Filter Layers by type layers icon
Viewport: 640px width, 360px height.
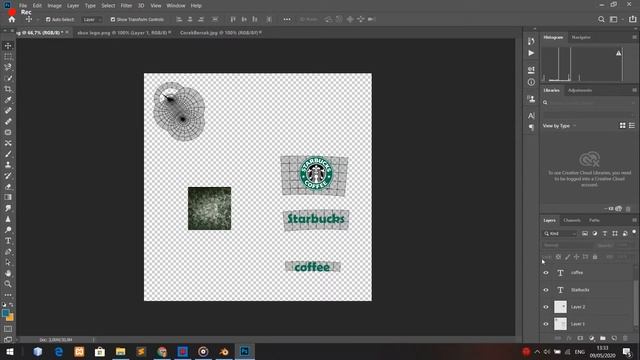point(605,233)
